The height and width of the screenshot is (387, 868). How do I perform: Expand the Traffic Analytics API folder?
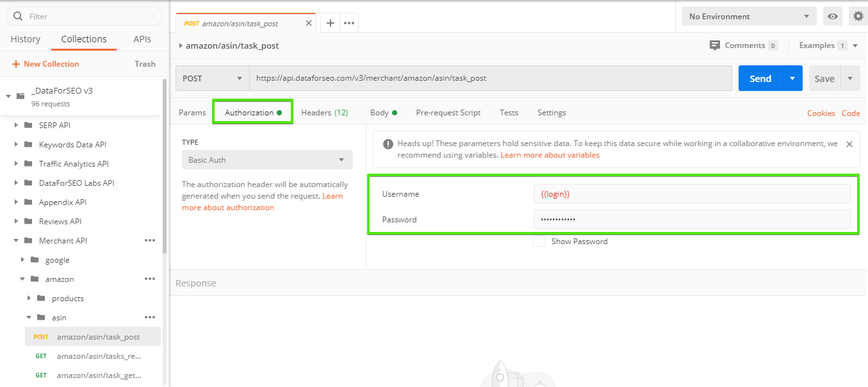[x=16, y=164]
